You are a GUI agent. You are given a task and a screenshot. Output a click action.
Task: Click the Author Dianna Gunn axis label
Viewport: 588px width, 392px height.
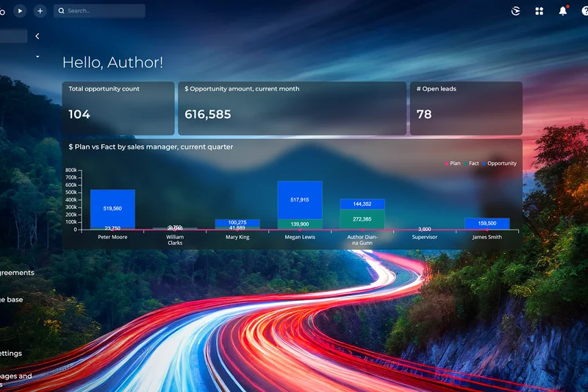coord(362,240)
